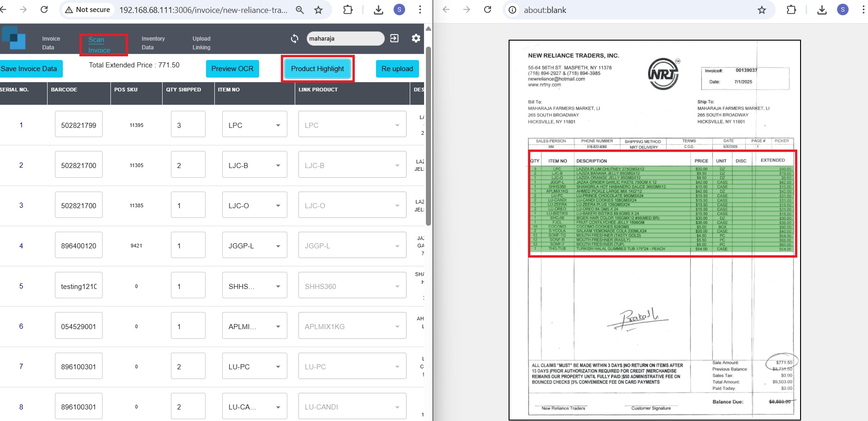This screenshot has height=421, width=868.
Task: Open downloads in left browser window
Action: [378, 10]
